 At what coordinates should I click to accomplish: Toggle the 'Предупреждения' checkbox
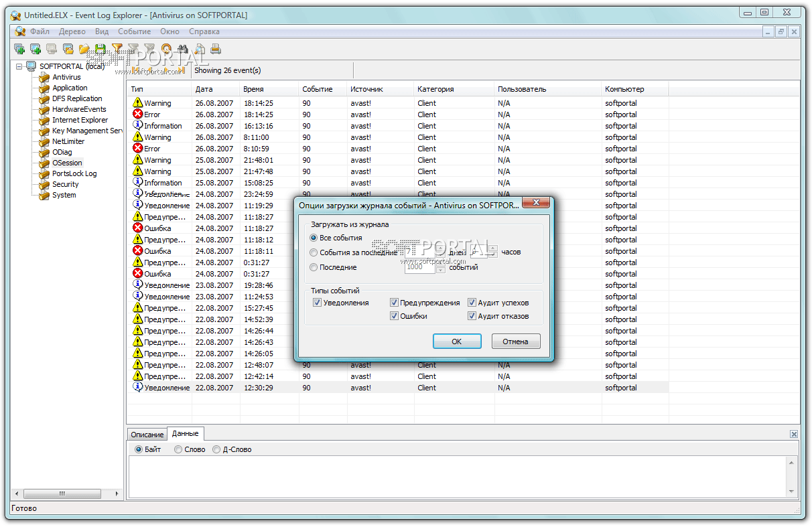pos(394,303)
